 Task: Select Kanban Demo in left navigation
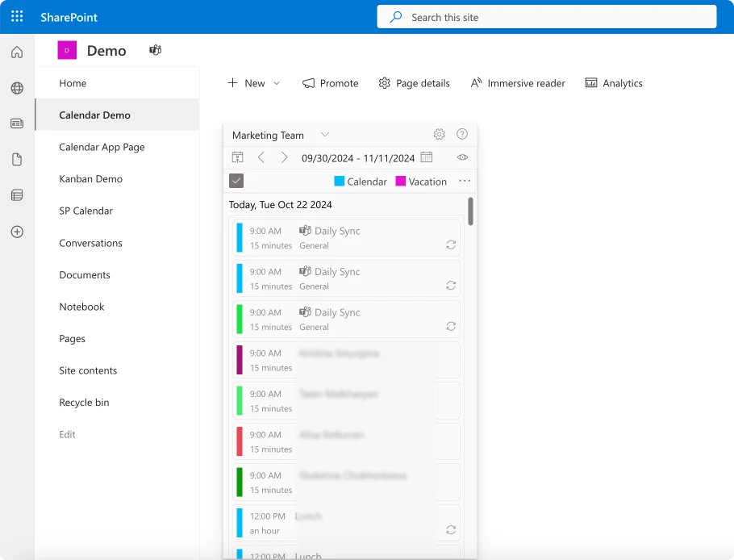tap(91, 179)
